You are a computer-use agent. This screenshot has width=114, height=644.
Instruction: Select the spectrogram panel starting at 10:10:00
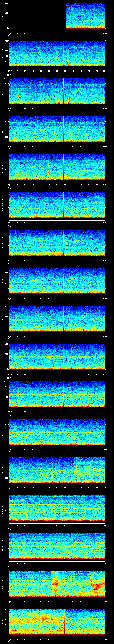57,54
